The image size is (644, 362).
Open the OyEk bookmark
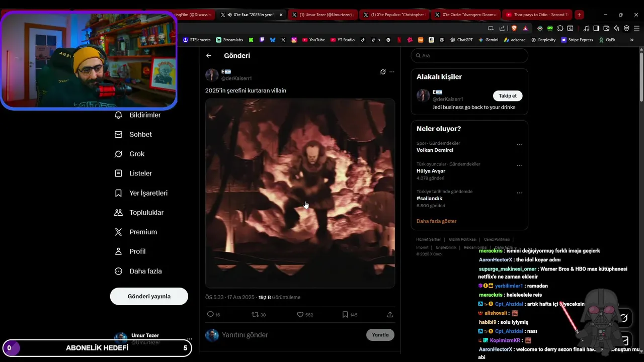click(607, 40)
